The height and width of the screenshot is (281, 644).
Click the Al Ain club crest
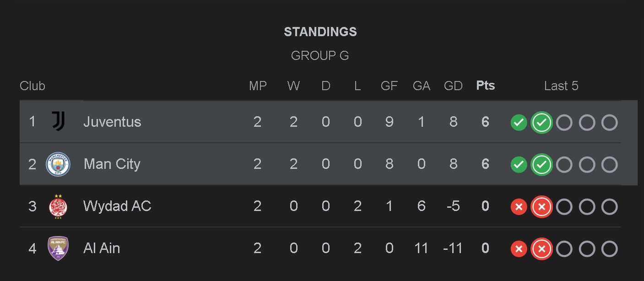58,249
